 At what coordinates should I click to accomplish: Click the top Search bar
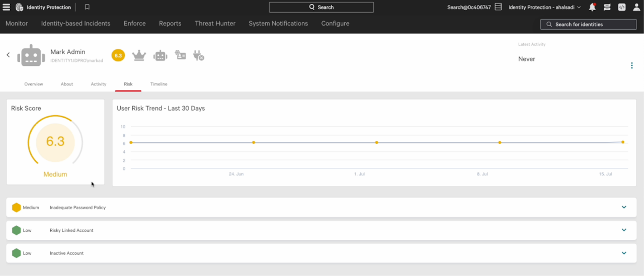(x=321, y=7)
